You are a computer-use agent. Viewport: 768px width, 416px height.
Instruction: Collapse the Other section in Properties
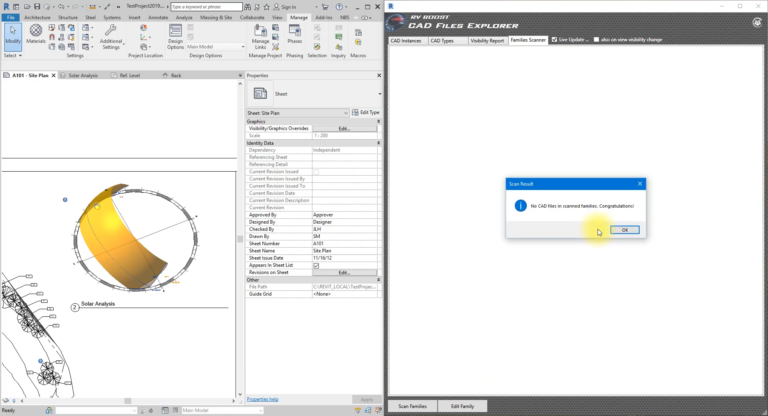[378, 280]
